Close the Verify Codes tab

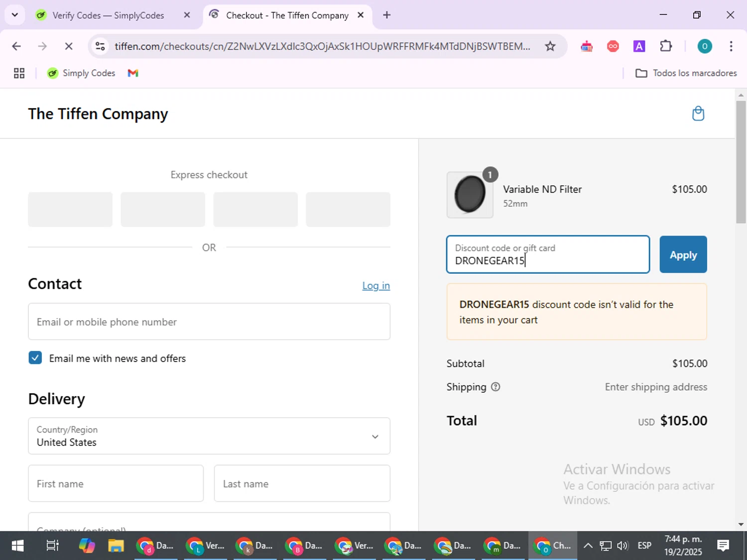[x=187, y=15]
